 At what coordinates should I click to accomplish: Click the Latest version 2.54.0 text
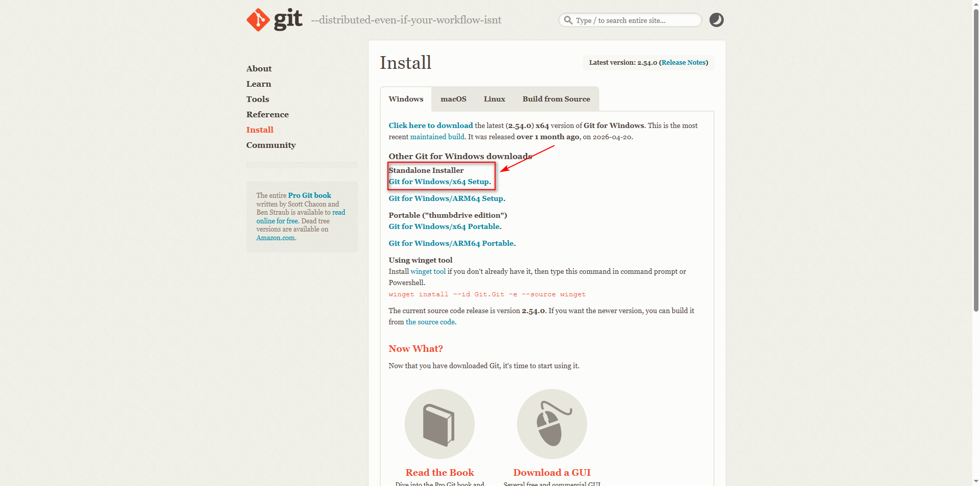pyautogui.click(x=623, y=63)
